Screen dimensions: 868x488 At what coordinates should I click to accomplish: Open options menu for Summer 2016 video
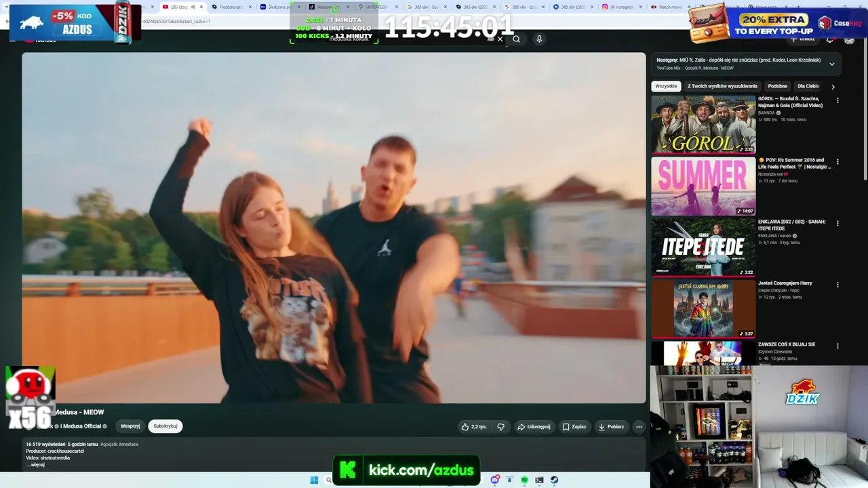pyautogui.click(x=837, y=162)
